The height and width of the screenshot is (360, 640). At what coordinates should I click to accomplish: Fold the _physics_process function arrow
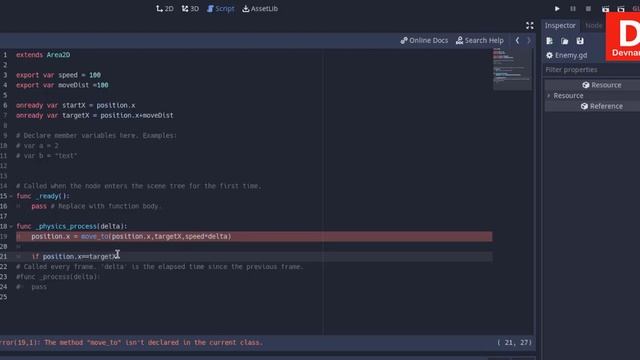click(11, 227)
